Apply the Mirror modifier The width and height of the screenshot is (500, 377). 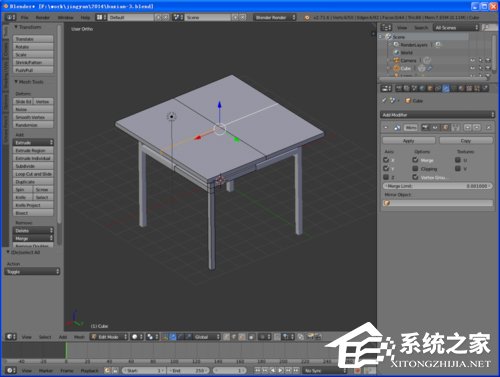[x=409, y=141]
